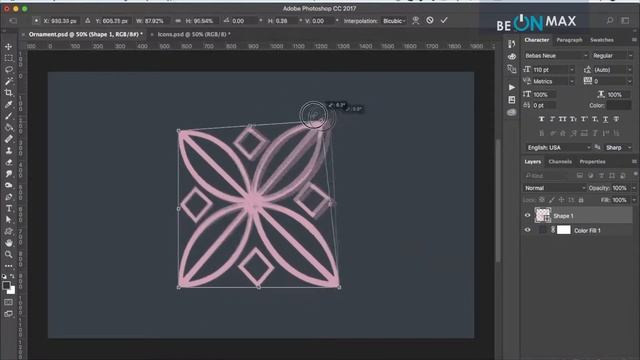Click the W: 87.92% width field

[x=154, y=21]
